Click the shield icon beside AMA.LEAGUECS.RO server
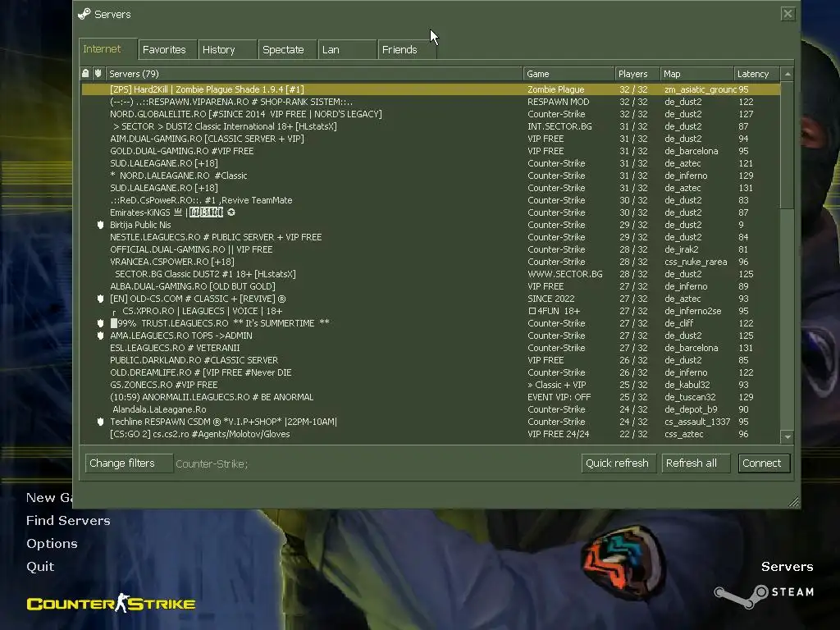 (100, 336)
